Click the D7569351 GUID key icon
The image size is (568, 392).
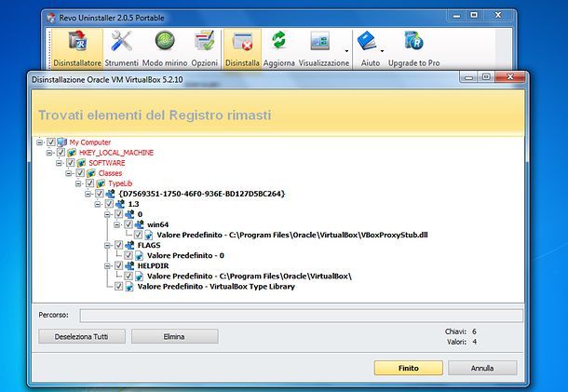[x=111, y=194]
